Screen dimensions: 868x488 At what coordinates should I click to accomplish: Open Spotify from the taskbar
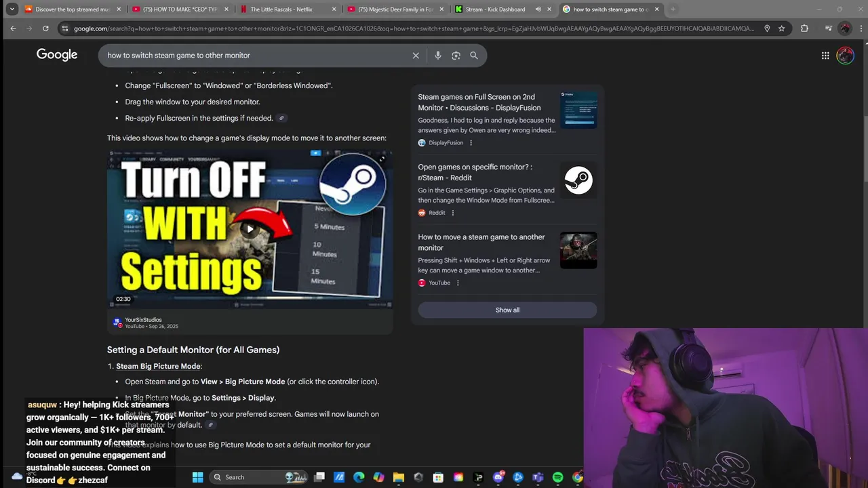[x=557, y=477]
